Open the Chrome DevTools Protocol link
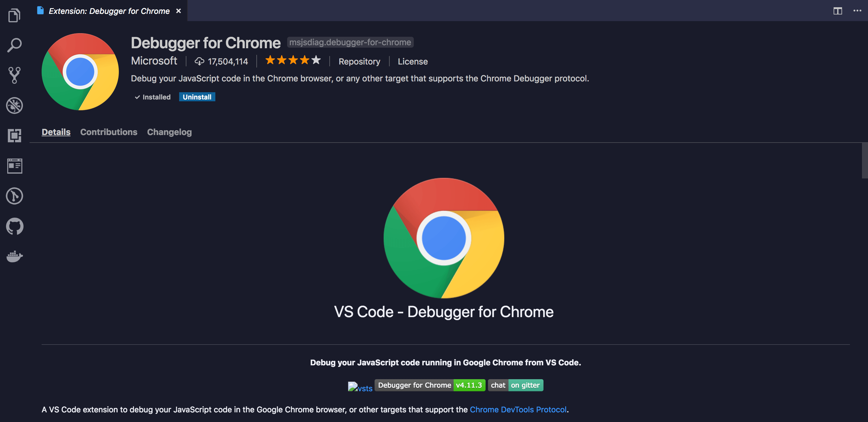Screen dimensions: 868x422 coord(518,409)
